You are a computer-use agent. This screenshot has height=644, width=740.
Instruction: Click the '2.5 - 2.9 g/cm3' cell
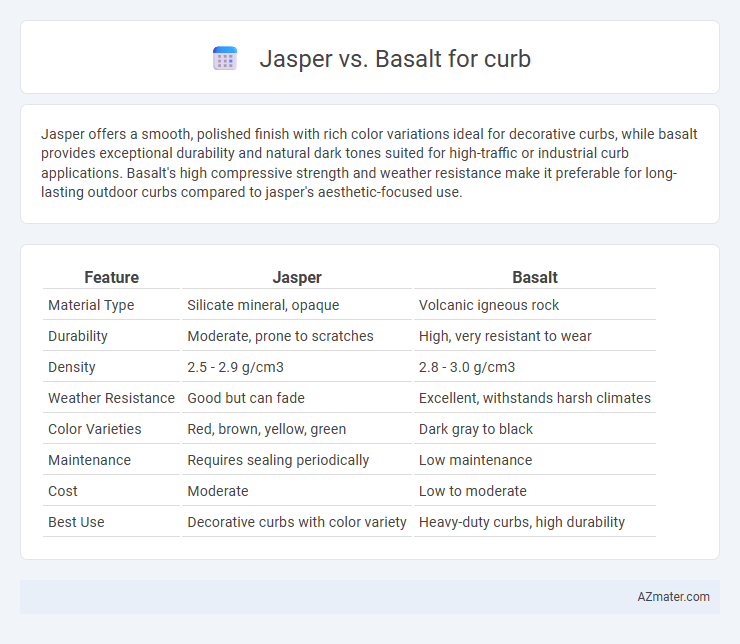pos(235,367)
